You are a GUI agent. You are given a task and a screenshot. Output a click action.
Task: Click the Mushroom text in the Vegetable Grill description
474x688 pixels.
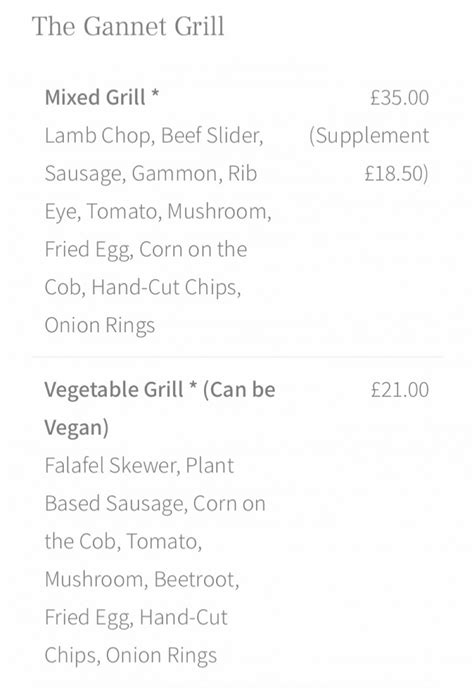tap(93, 580)
